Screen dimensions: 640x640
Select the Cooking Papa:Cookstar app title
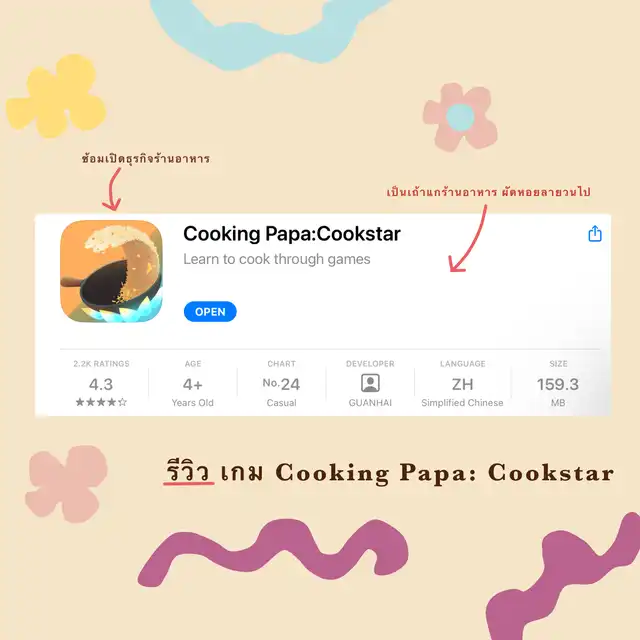pos(292,234)
